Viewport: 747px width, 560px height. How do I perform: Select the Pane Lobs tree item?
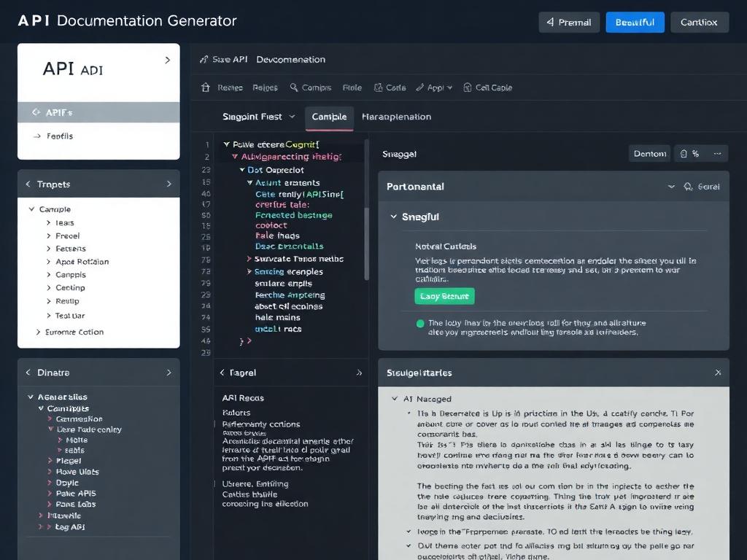(76, 505)
